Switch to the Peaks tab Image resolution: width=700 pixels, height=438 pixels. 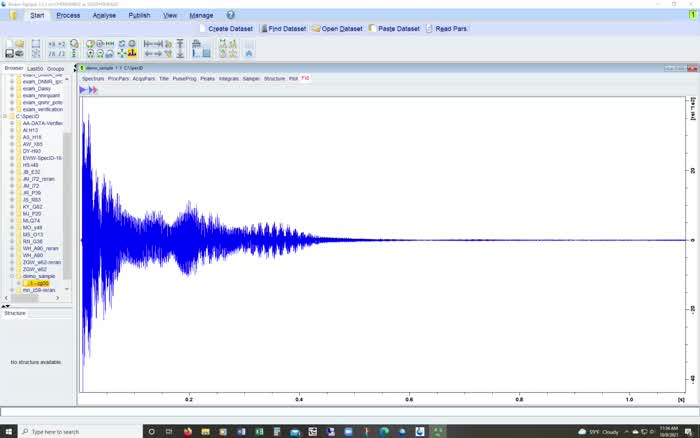[x=208, y=79]
